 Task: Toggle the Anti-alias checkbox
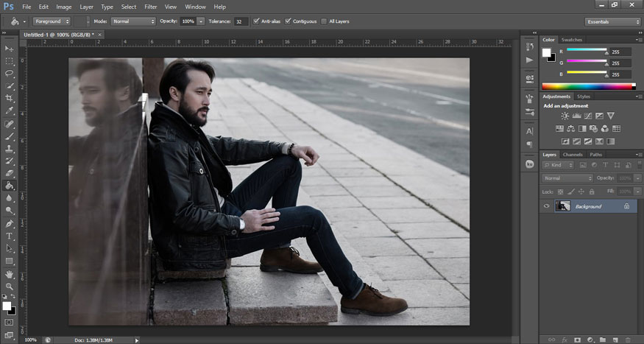click(256, 21)
